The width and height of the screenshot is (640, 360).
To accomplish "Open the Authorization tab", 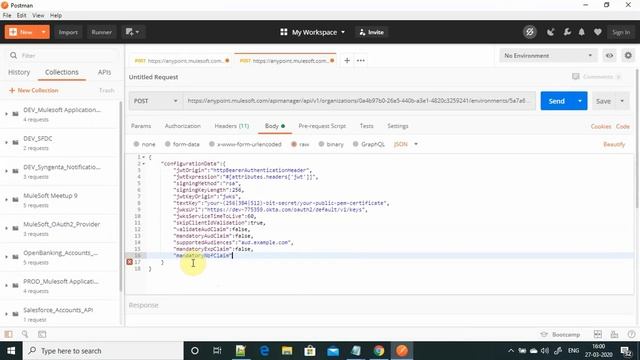I will pos(182,126).
